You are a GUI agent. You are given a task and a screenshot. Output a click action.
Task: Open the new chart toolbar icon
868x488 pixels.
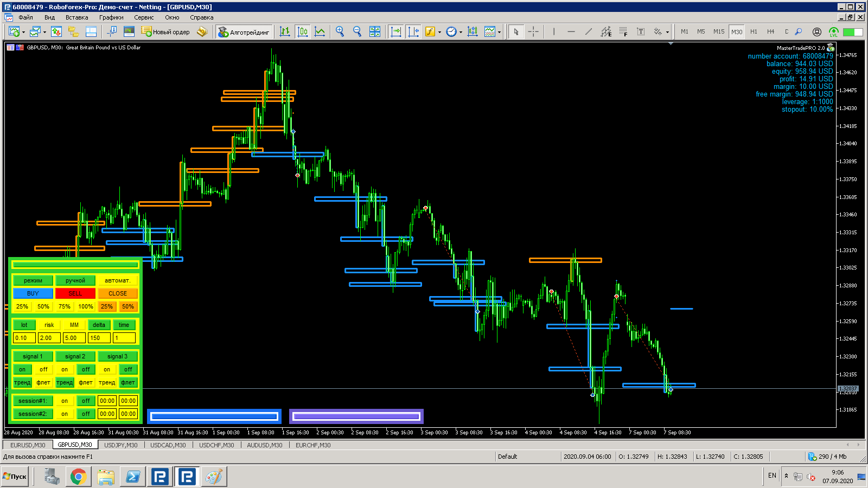coord(14,32)
